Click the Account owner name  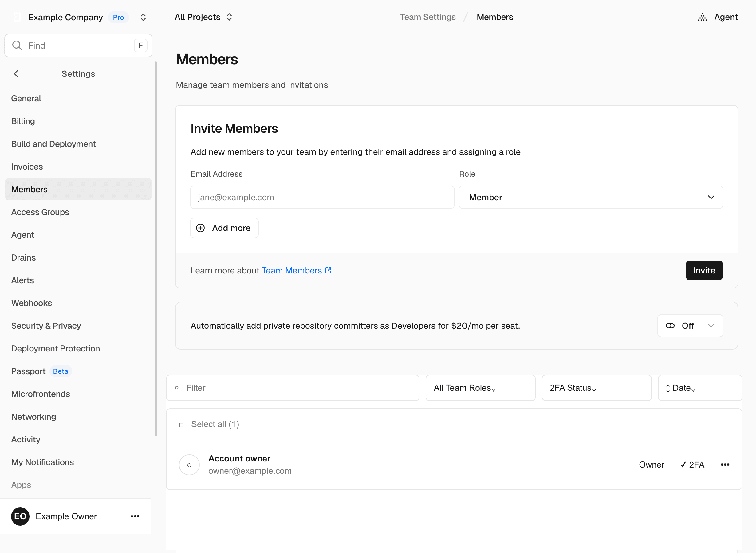pos(239,459)
